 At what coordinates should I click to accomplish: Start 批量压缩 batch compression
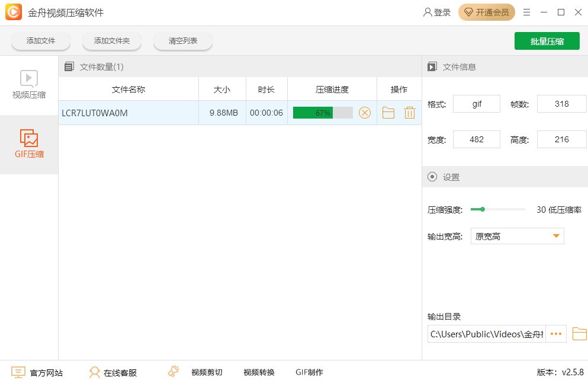[547, 41]
